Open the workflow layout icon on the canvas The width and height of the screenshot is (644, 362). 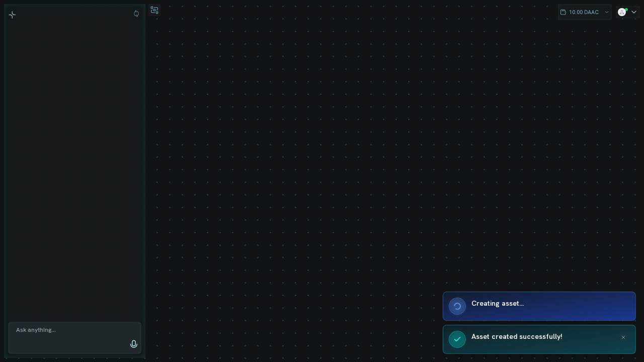tap(154, 10)
